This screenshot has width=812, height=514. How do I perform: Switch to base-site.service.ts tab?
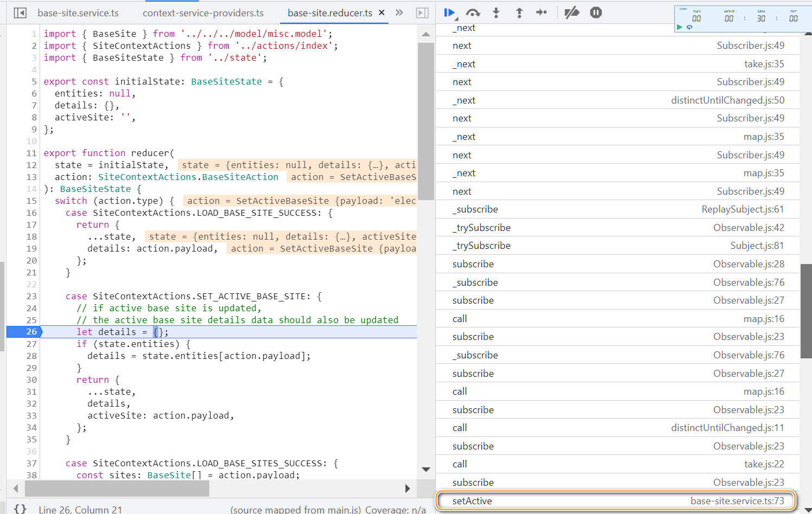[78, 13]
